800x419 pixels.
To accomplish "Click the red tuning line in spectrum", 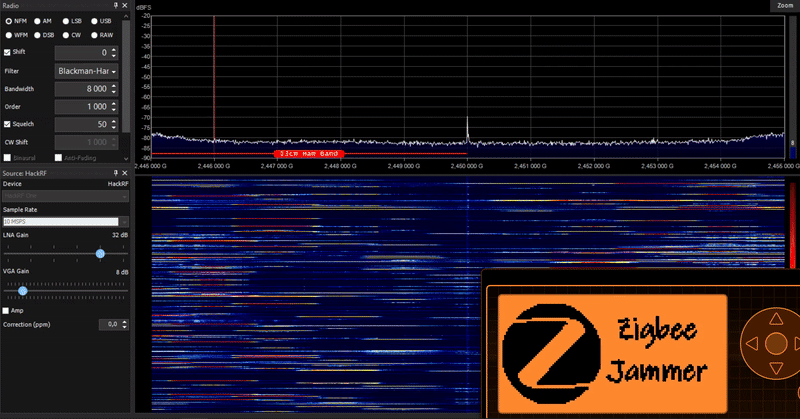I will click(214, 87).
